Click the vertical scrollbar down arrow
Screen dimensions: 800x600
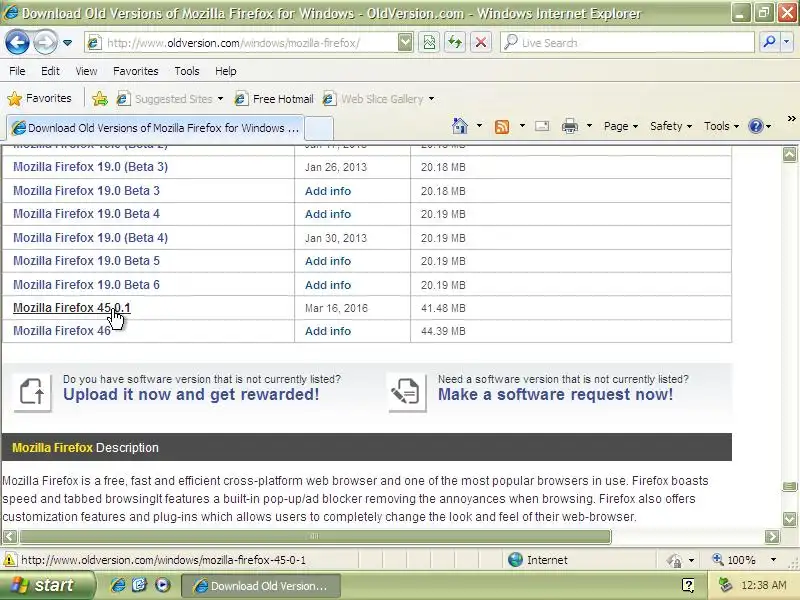click(x=789, y=519)
